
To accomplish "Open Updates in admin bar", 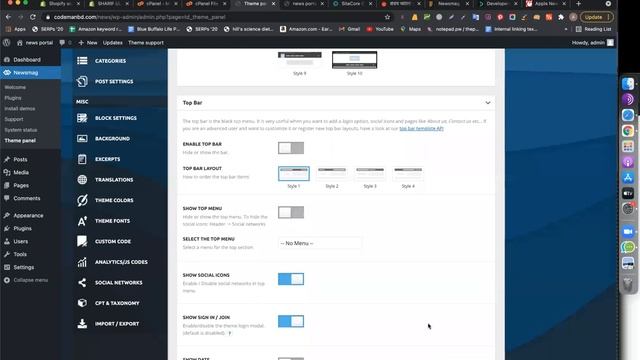I will point(113,42).
